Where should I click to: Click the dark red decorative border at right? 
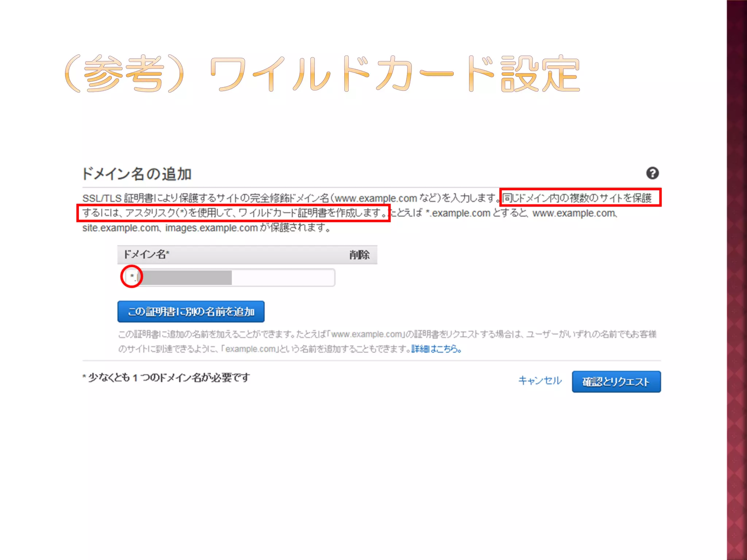tap(737, 280)
